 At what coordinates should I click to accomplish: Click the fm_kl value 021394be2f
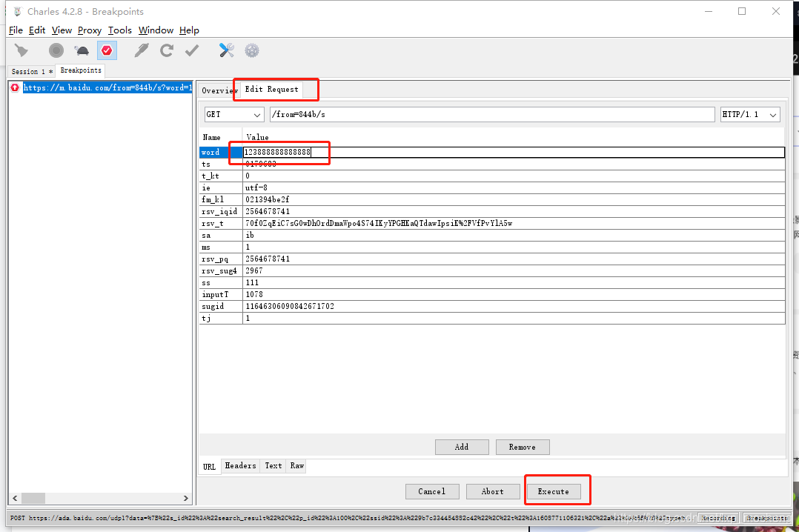click(267, 199)
